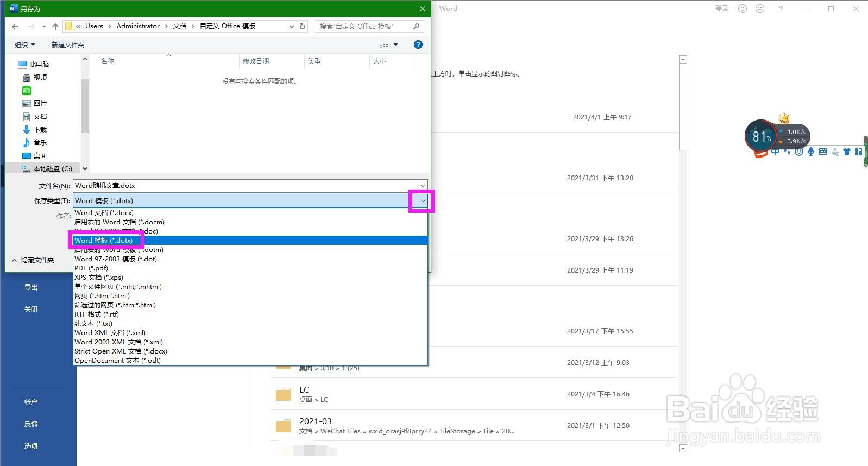Image resolution: width=868 pixels, height=466 pixels.
Task: Expand view options dropdown arrow
Action: [395, 45]
